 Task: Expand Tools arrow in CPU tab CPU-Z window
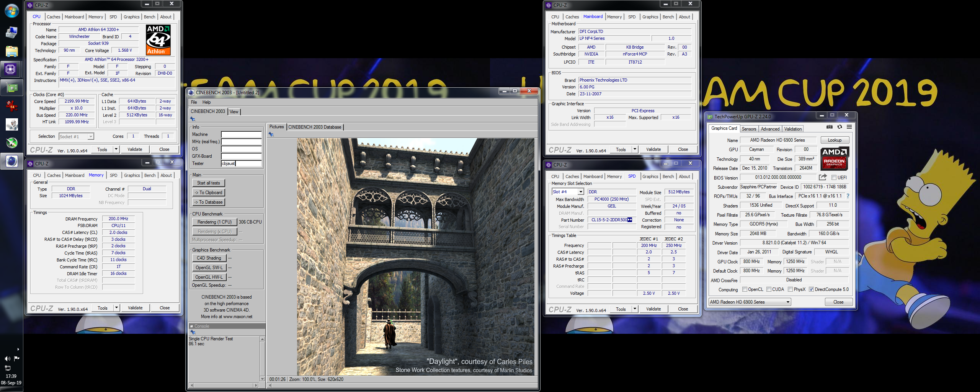click(x=116, y=149)
